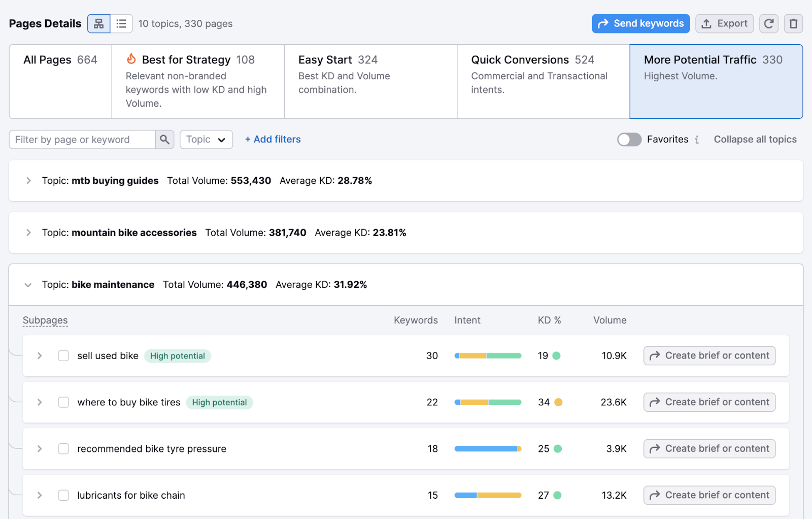This screenshot has width=812, height=519.
Task: Open the Easy Start tab
Action: (x=370, y=81)
